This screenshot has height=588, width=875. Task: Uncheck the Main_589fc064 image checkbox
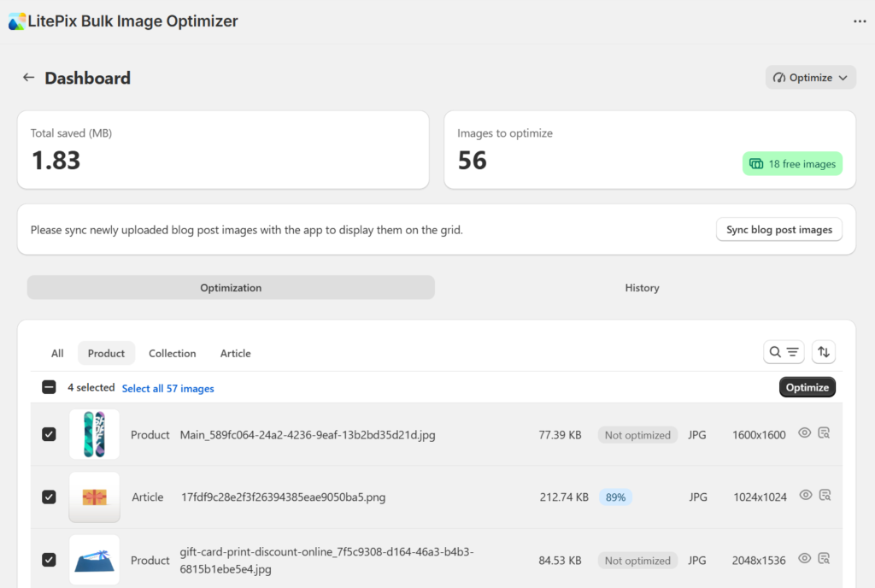click(50, 434)
